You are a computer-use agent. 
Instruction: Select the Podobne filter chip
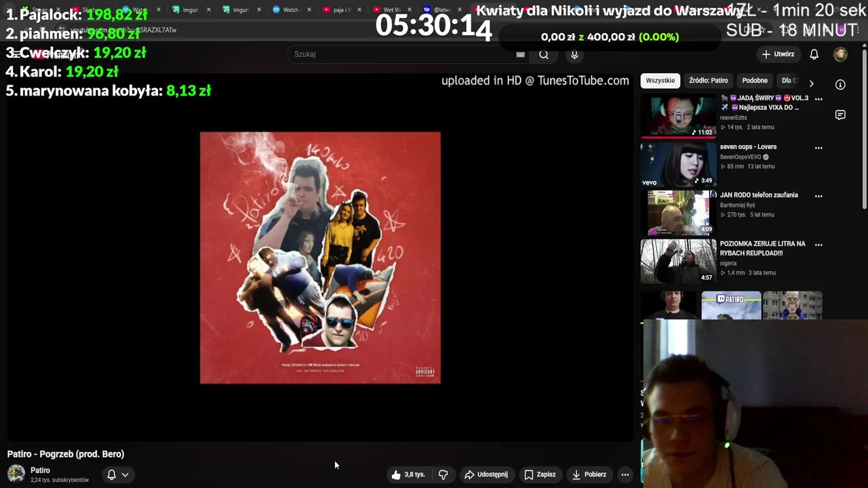(755, 81)
